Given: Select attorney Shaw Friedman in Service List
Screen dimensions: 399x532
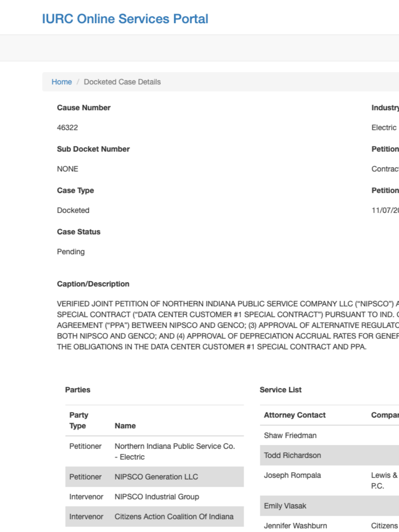Looking at the screenshot, I should (x=290, y=435).
